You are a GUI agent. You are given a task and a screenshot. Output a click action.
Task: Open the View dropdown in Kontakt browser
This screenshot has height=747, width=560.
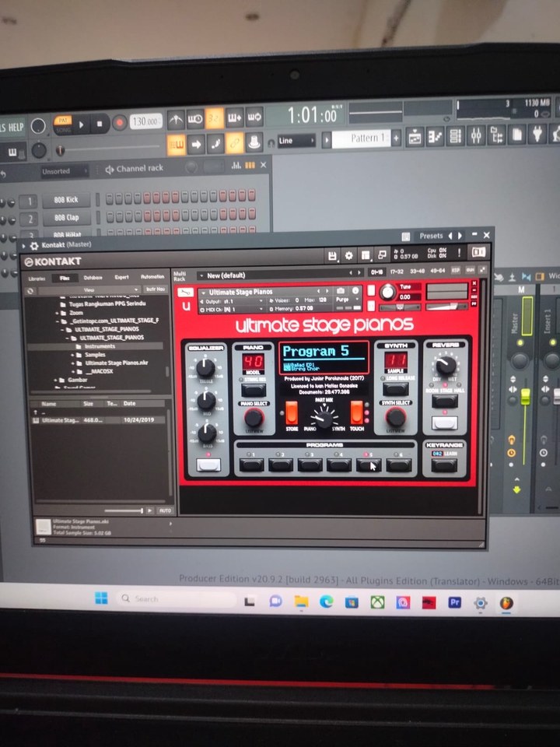[x=89, y=289]
